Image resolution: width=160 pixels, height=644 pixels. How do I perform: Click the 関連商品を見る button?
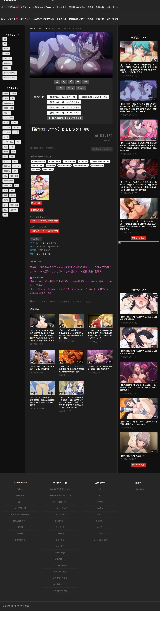click(37, 210)
